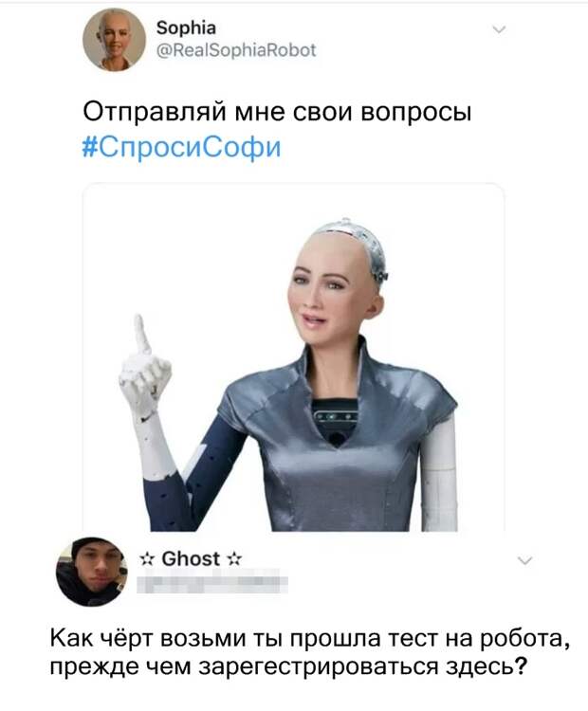Click the sensor panel on robot's chest

click(335, 416)
